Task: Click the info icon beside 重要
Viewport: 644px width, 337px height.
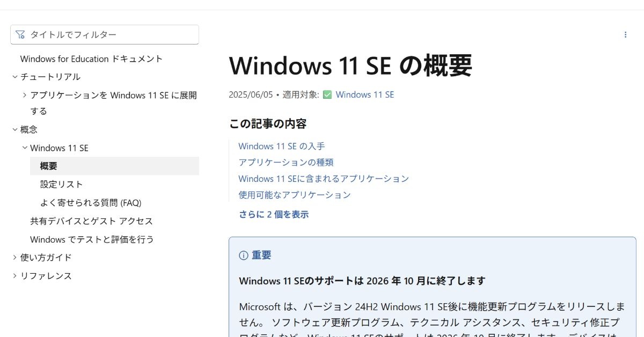Action: point(244,255)
